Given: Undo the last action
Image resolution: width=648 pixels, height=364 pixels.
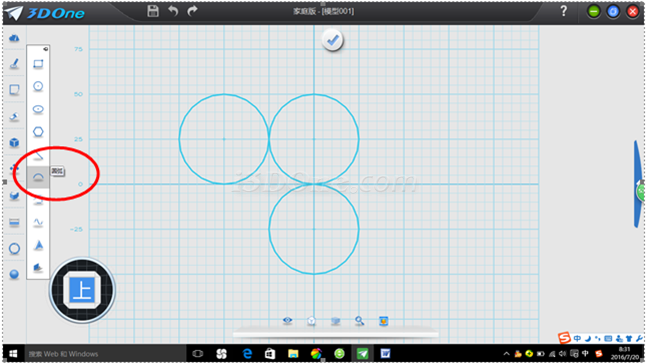Looking at the screenshot, I should [173, 11].
